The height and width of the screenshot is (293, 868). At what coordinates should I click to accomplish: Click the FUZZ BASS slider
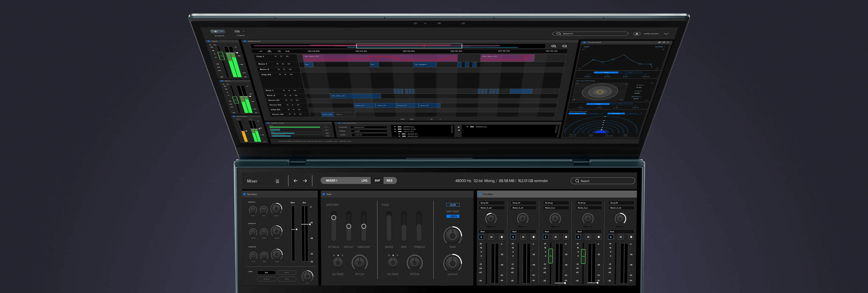[x=389, y=226]
